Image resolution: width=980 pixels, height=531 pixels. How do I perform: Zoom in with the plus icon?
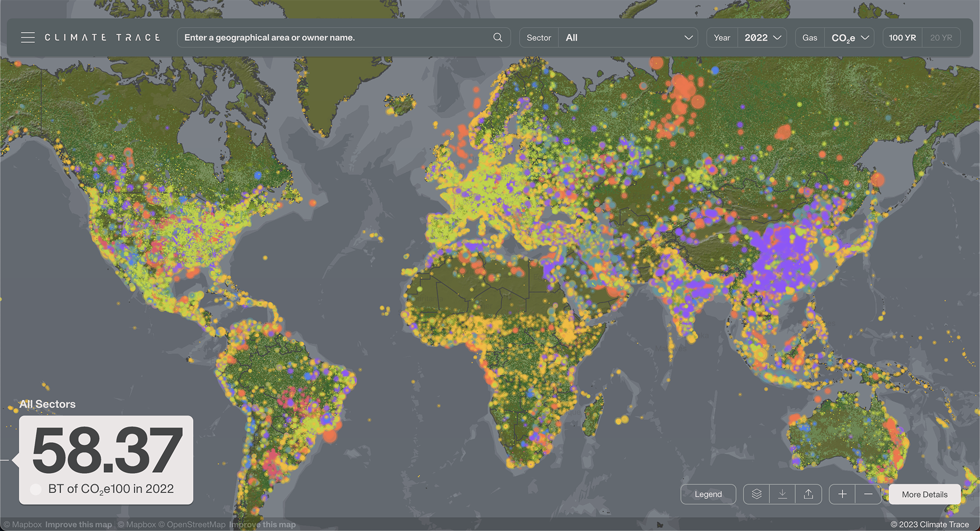[842, 494]
